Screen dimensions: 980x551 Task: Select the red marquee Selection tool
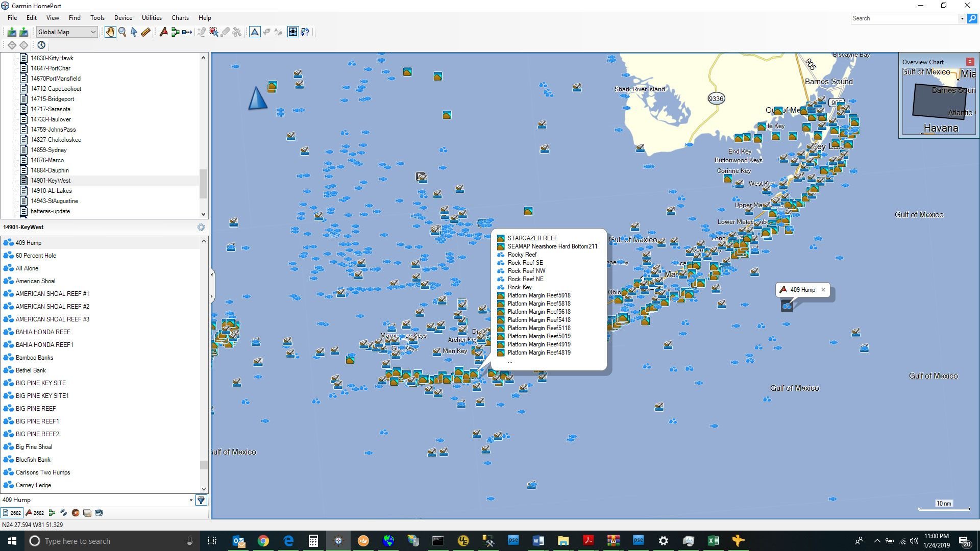click(213, 32)
